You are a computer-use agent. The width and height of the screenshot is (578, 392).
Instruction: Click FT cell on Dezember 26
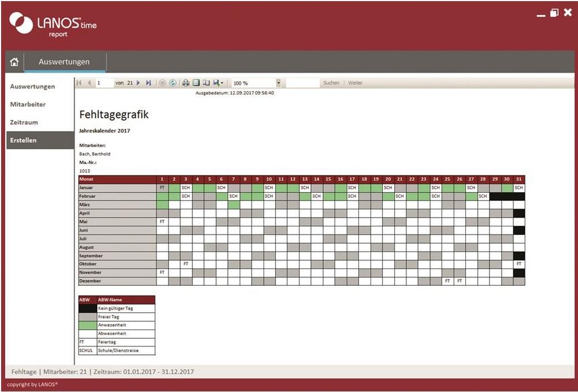(x=460, y=281)
